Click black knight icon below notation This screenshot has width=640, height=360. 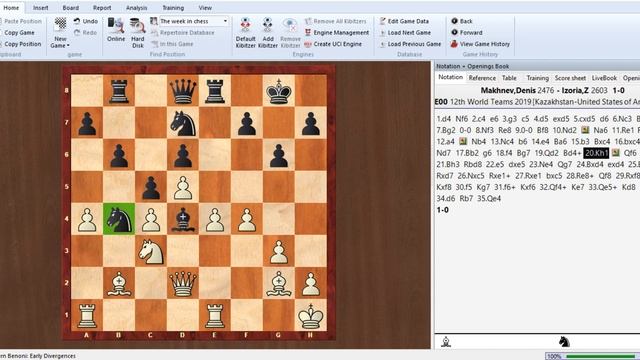[x=564, y=342]
